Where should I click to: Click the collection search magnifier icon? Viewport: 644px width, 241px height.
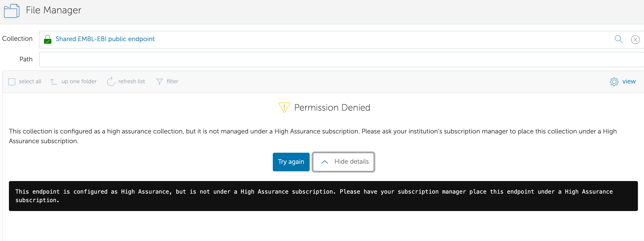[618, 39]
